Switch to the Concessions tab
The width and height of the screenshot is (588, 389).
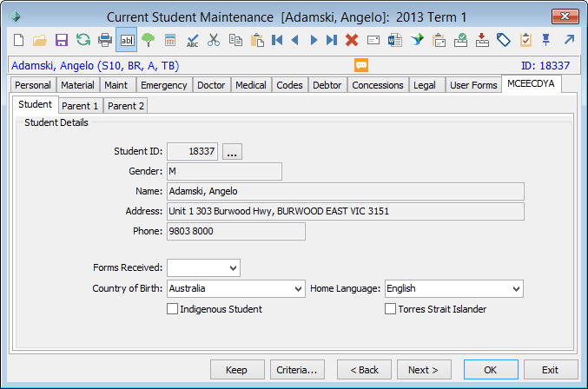coord(378,85)
